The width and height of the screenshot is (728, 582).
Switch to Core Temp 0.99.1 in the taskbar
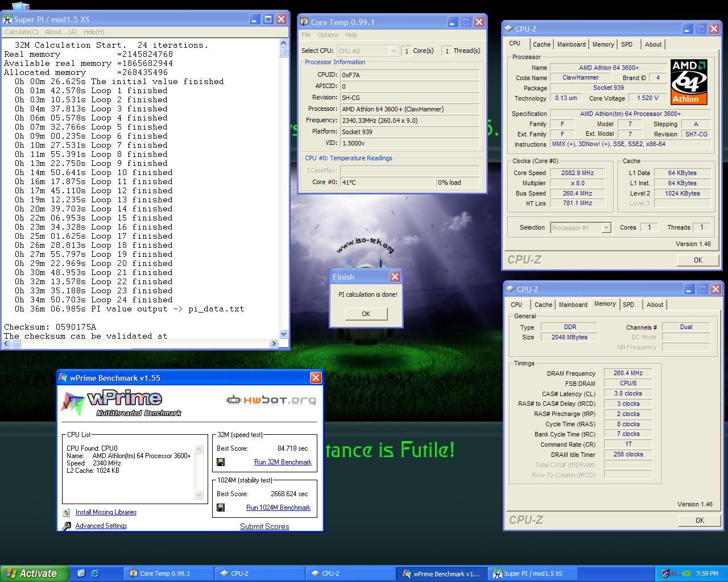[x=169, y=573]
